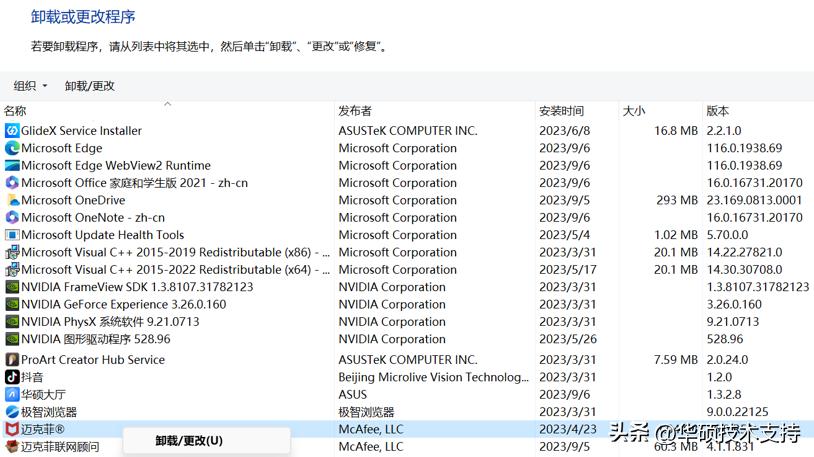Viewport: 814px width, 457px height.
Task: Click the ASUS publisher of 华硕大厅
Action: pos(352,395)
